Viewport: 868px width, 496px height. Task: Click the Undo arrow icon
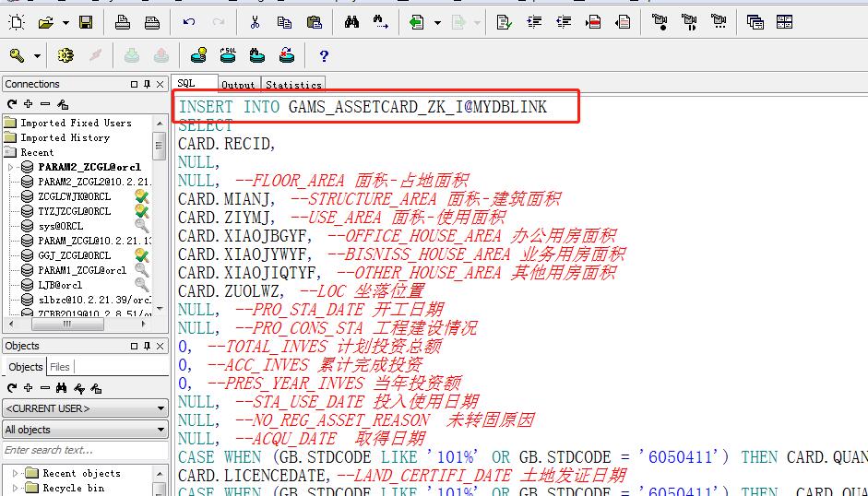(x=189, y=22)
